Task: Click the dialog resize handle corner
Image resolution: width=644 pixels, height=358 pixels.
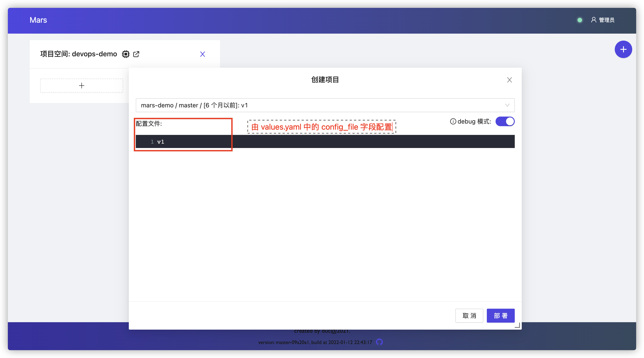Action: click(517, 325)
